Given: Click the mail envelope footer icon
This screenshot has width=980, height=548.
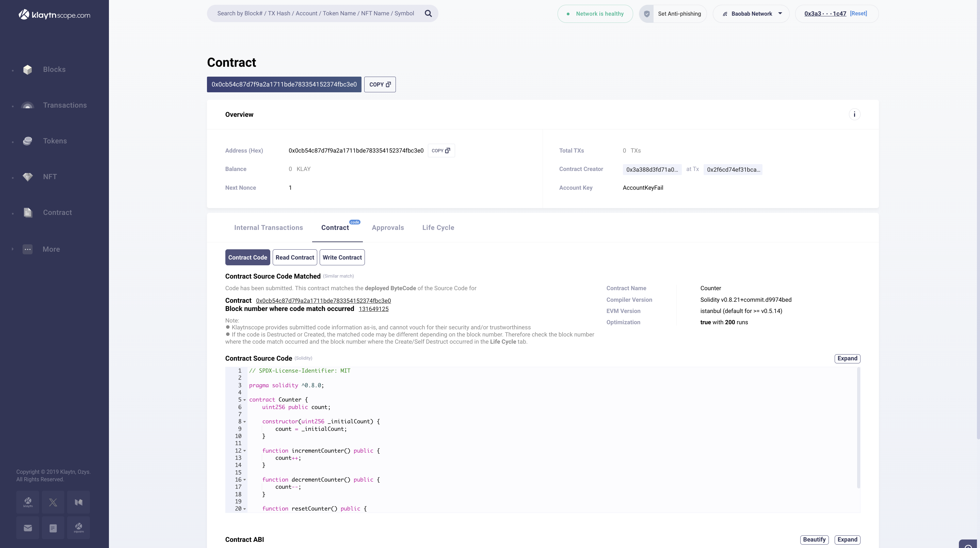Looking at the screenshot, I should pos(28,528).
